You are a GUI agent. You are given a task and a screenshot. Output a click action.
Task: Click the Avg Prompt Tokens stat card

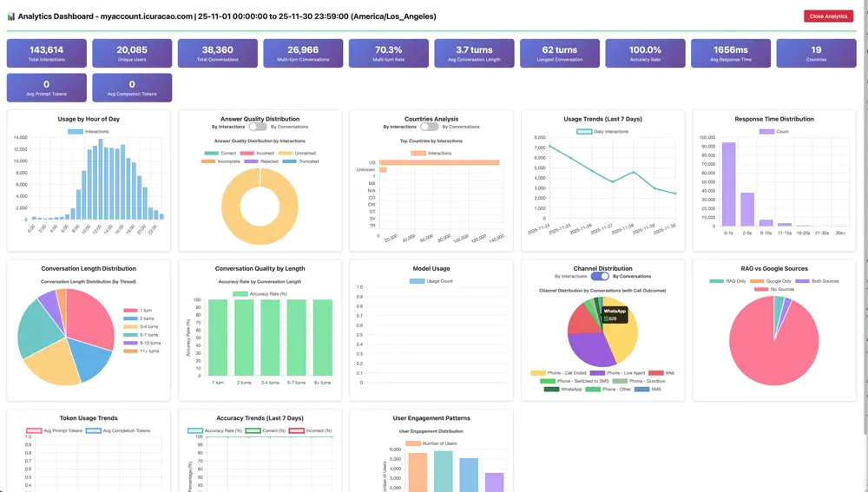47,88
